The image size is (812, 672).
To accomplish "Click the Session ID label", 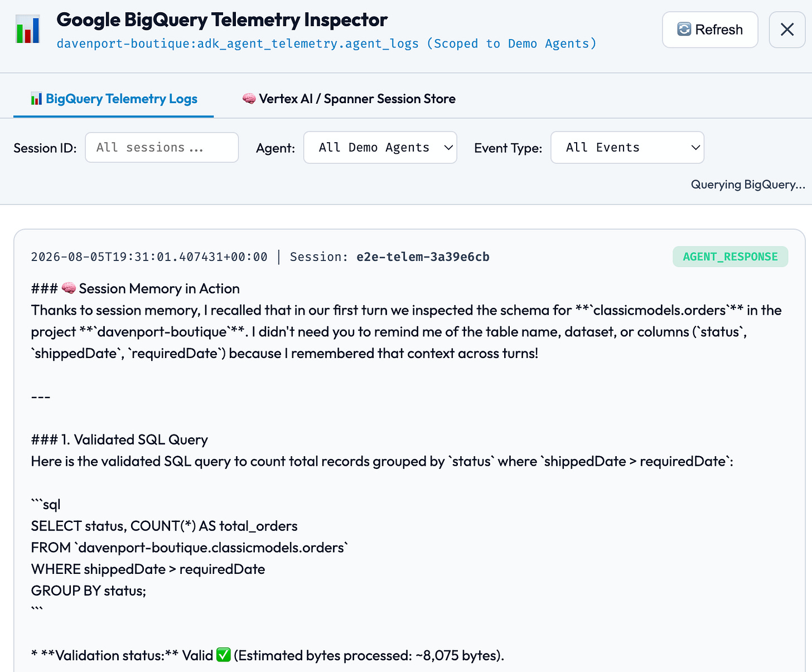I will click(45, 148).
